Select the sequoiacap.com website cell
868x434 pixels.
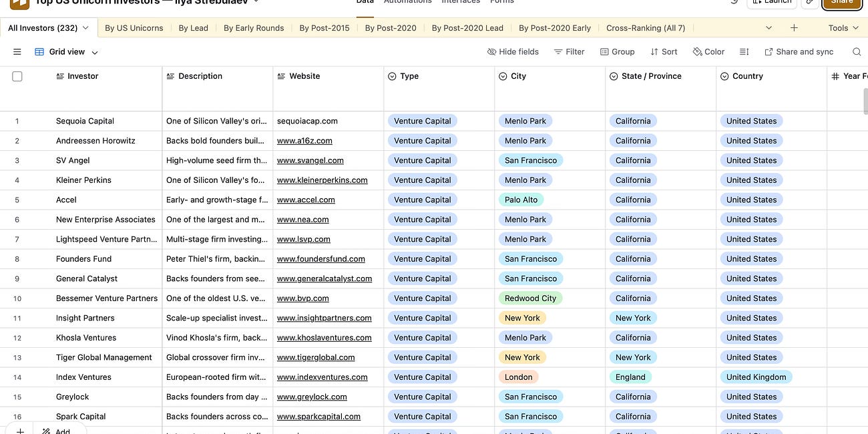point(329,121)
